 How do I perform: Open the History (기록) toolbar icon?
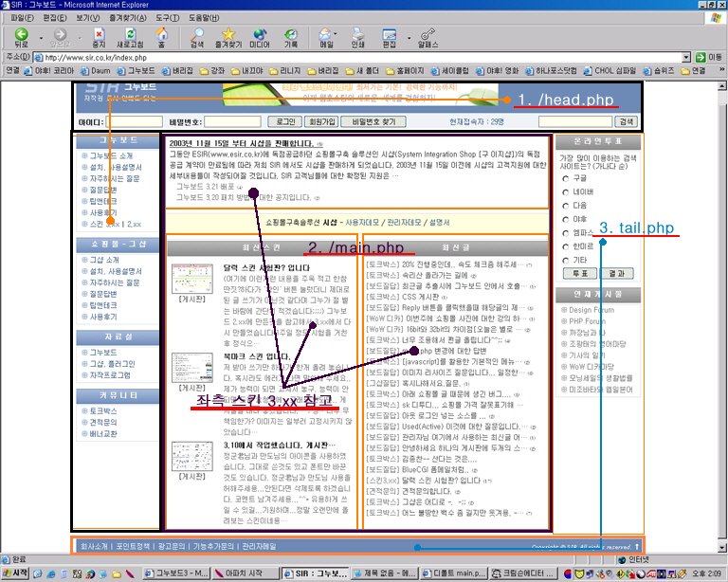[291, 36]
